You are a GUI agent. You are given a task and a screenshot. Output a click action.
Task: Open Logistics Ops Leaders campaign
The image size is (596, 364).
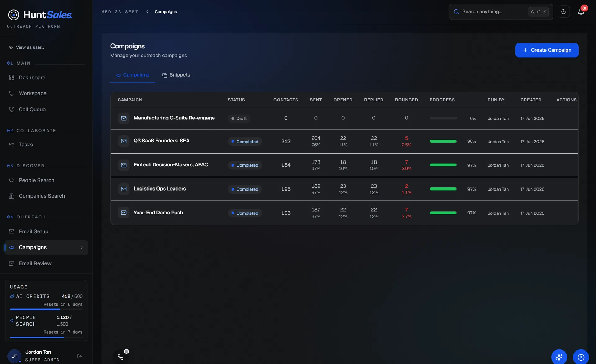click(x=160, y=189)
